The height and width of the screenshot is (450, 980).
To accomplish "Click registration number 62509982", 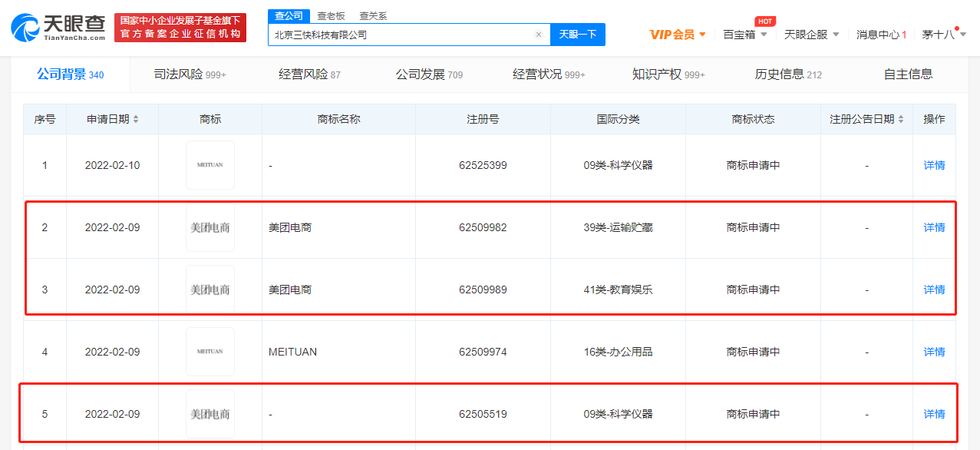I will click(483, 227).
